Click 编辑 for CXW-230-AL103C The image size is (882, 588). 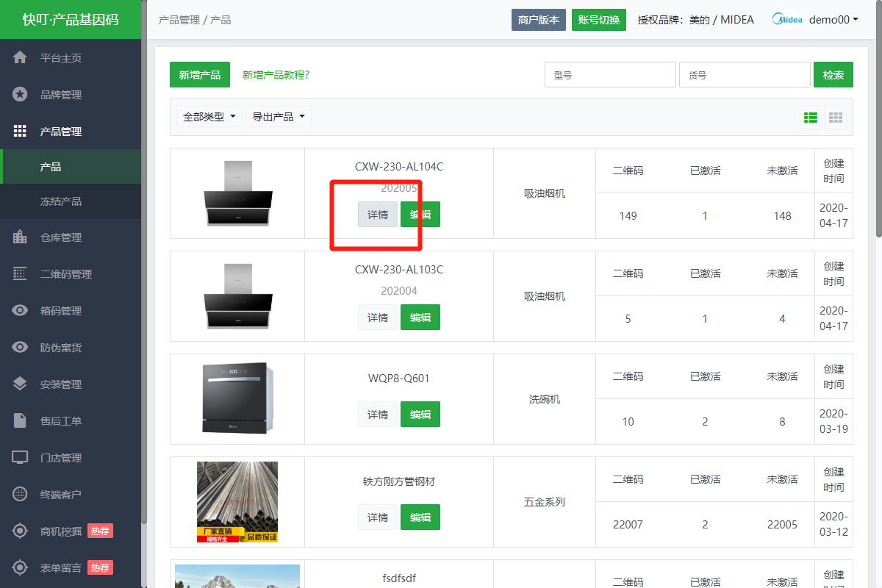[x=420, y=318]
